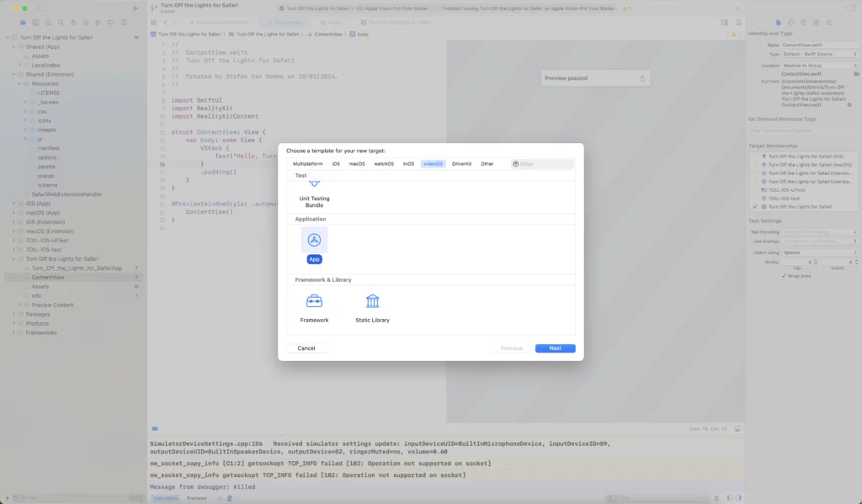Open the Location Relative to Group dropdown
Image resolution: width=862 pixels, height=504 pixels.
tap(819, 66)
